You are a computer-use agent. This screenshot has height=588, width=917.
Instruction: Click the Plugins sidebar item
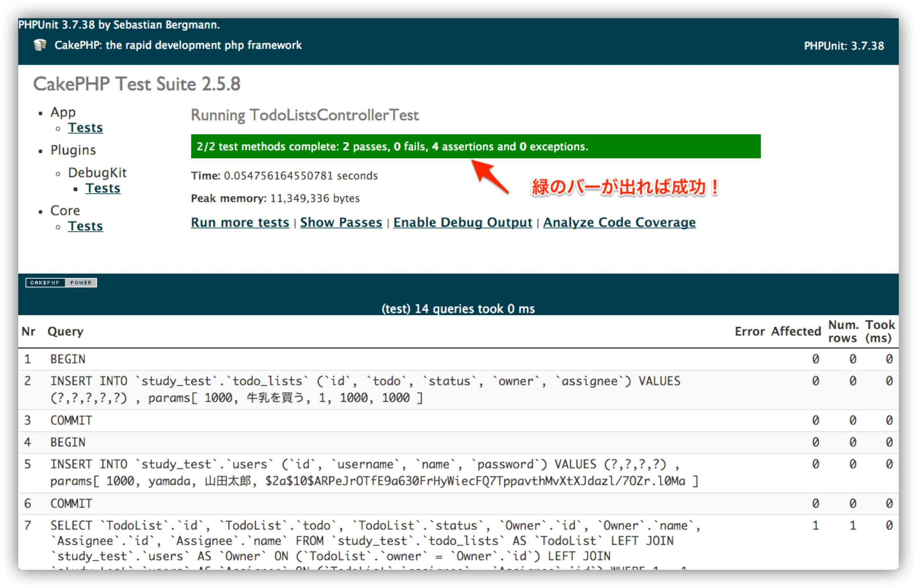pyautogui.click(x=73, y=150)
